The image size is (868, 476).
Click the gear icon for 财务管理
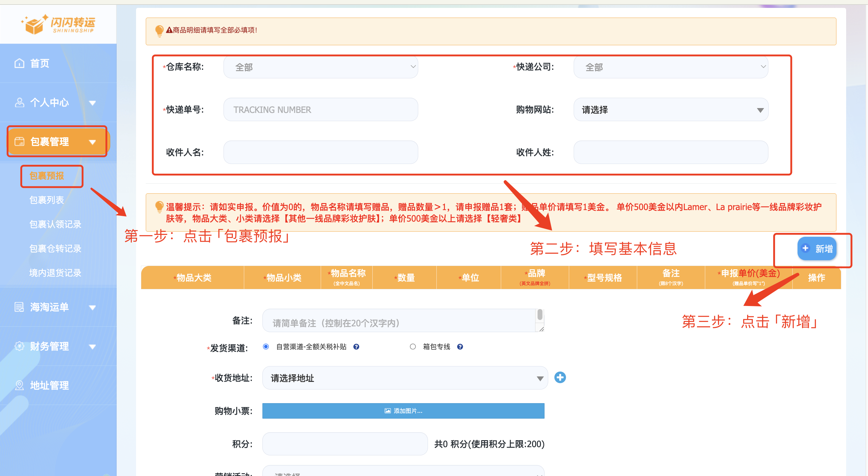(19, 346)
